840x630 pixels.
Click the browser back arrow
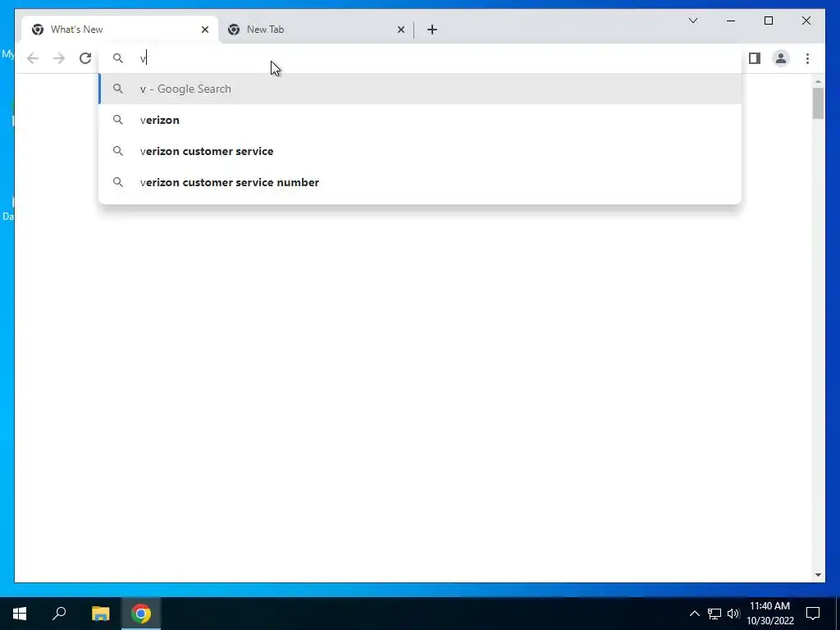(x=33, y=58)
